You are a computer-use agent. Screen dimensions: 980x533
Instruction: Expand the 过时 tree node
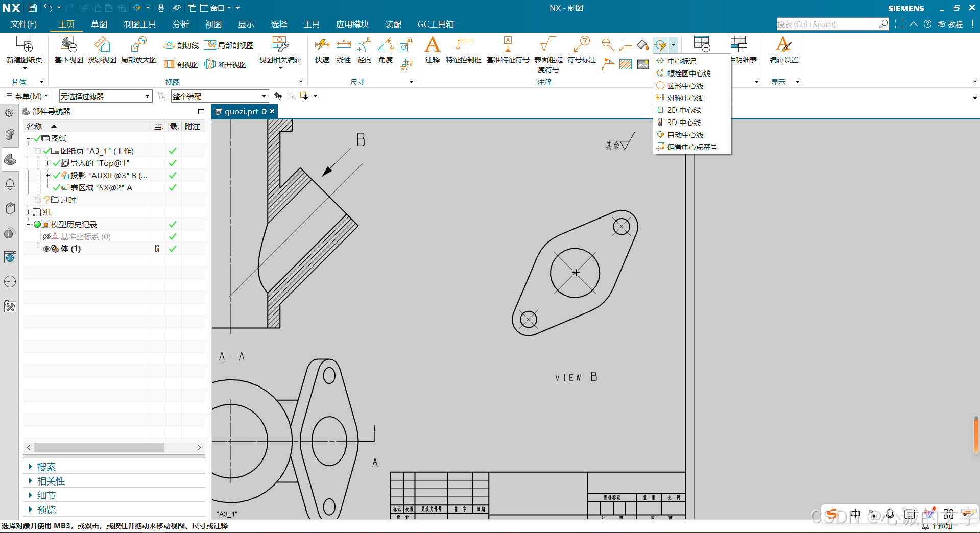(x=38, y=200)
